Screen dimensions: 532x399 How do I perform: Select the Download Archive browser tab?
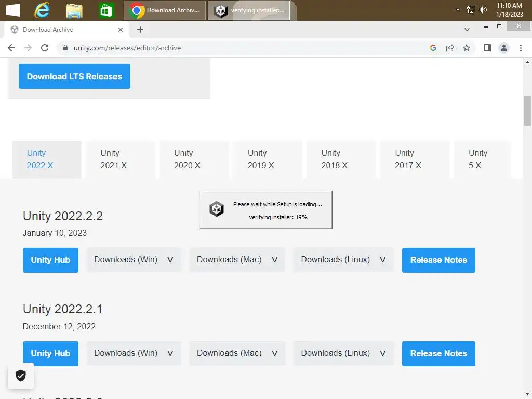(x=66, y=30)
